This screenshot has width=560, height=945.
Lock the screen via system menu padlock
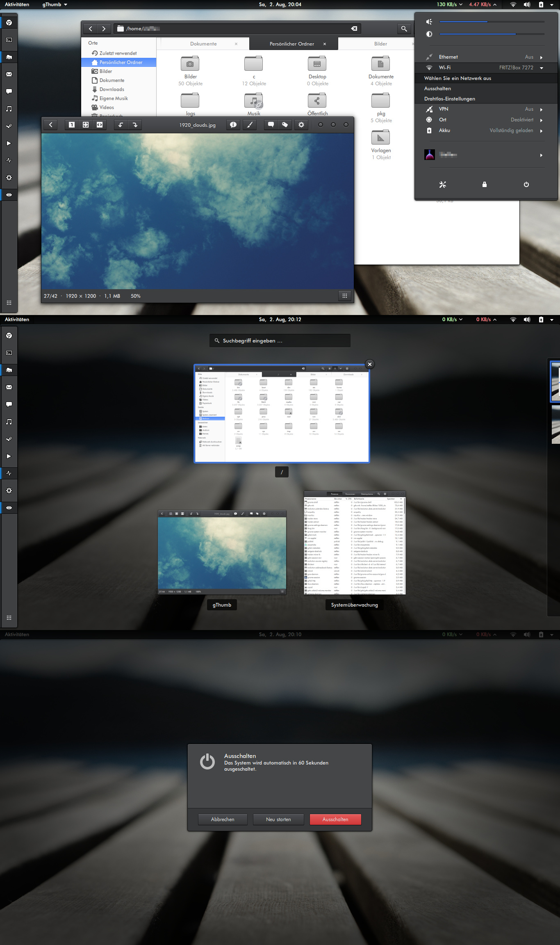click(485, 185)
